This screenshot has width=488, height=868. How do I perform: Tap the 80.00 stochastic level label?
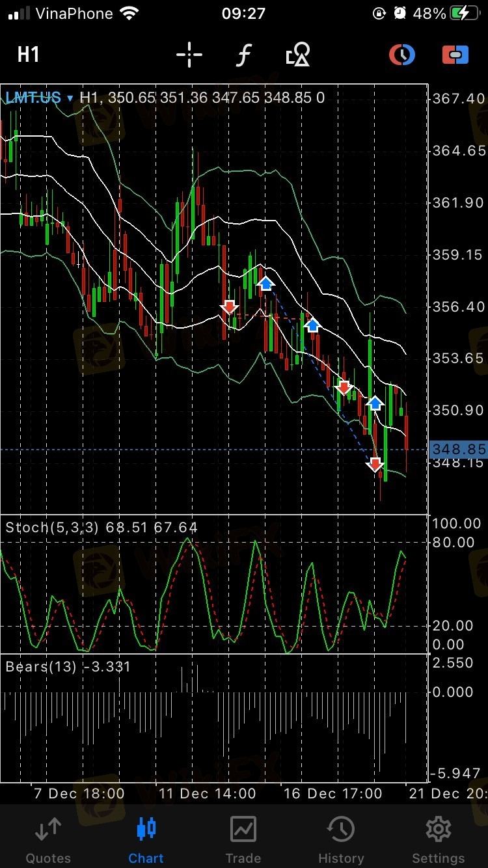click(454, 542)
